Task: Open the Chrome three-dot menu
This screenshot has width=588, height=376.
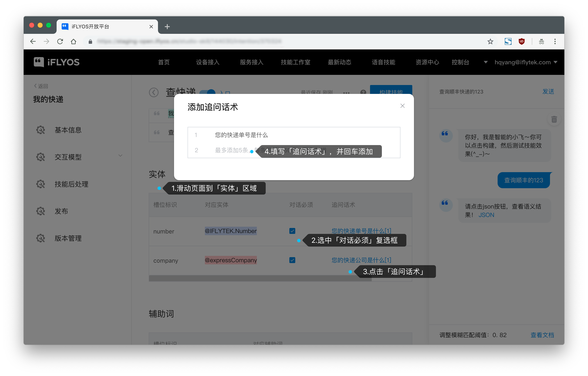Action: pyautogui.click(x=555, y=41)
